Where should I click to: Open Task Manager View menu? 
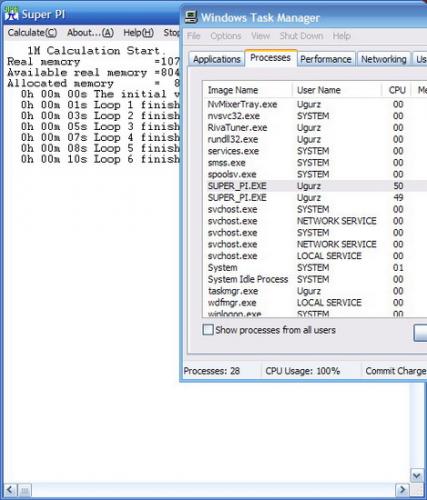tap(260, 36)
